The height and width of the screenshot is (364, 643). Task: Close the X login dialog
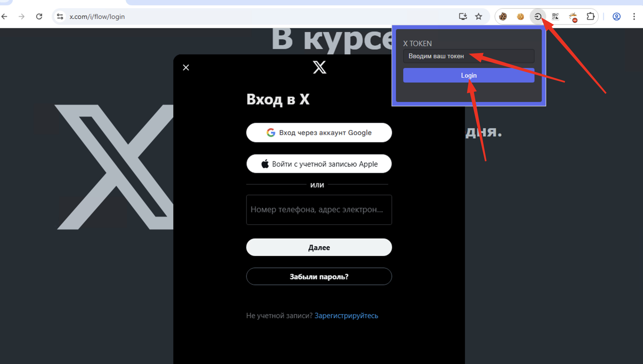click(x=186, y=67)
